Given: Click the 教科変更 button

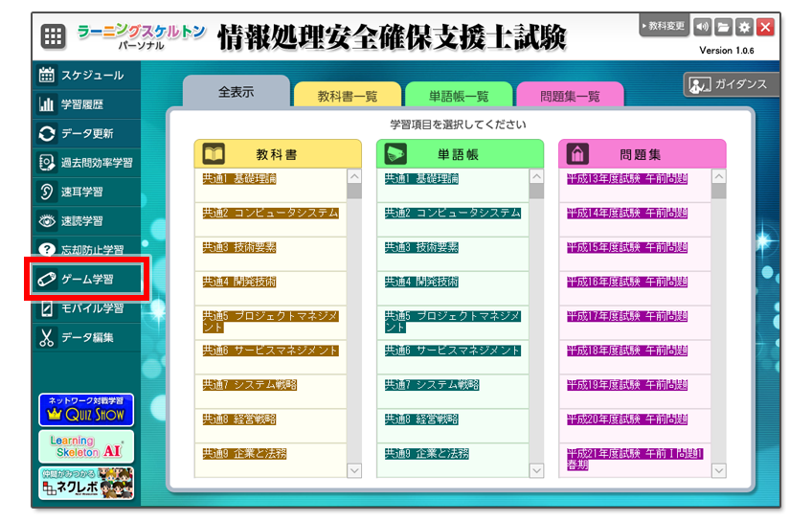Looking at the screenshot, I should 664,26.
